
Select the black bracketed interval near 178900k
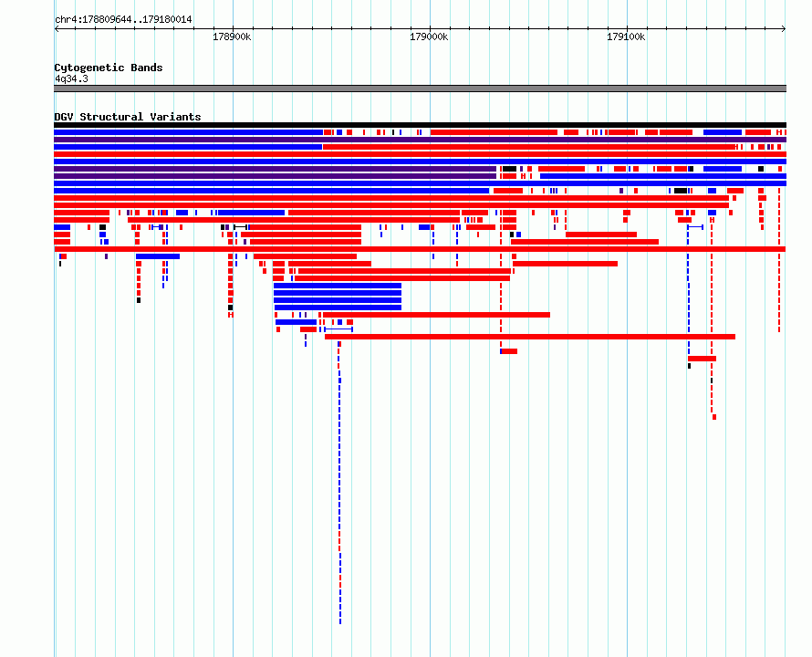click(240, 227)
